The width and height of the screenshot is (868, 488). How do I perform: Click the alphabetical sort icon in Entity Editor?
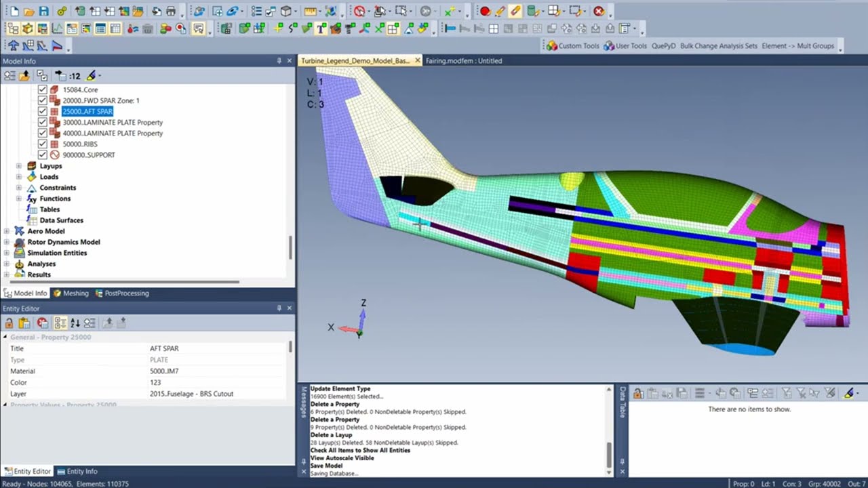[x=75, y=323]
